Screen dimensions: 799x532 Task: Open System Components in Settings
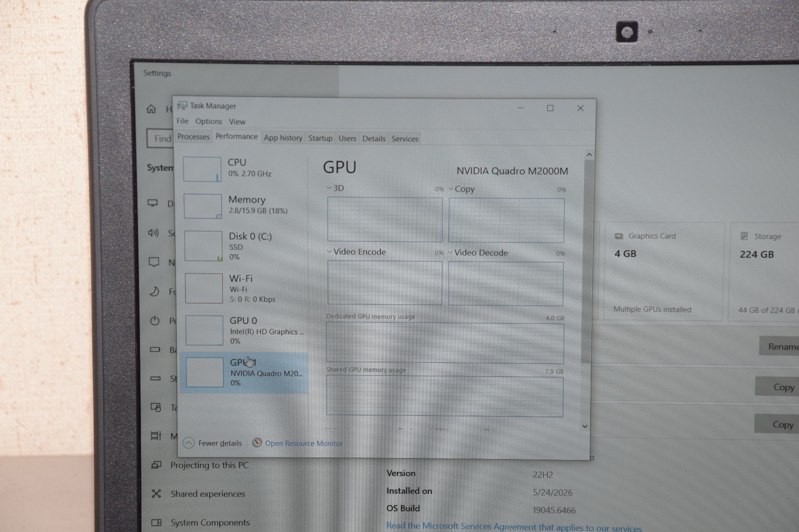(x=210, y=523)
